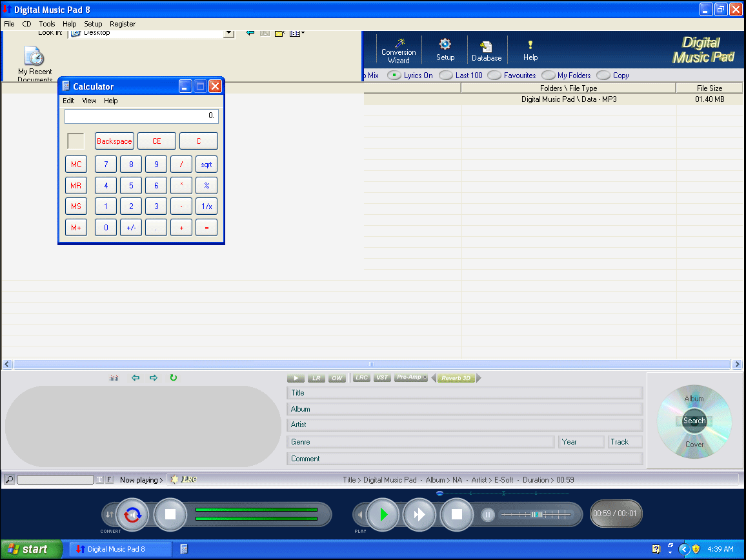
Task: Open the Tools menu
Action: coord(46,24)
